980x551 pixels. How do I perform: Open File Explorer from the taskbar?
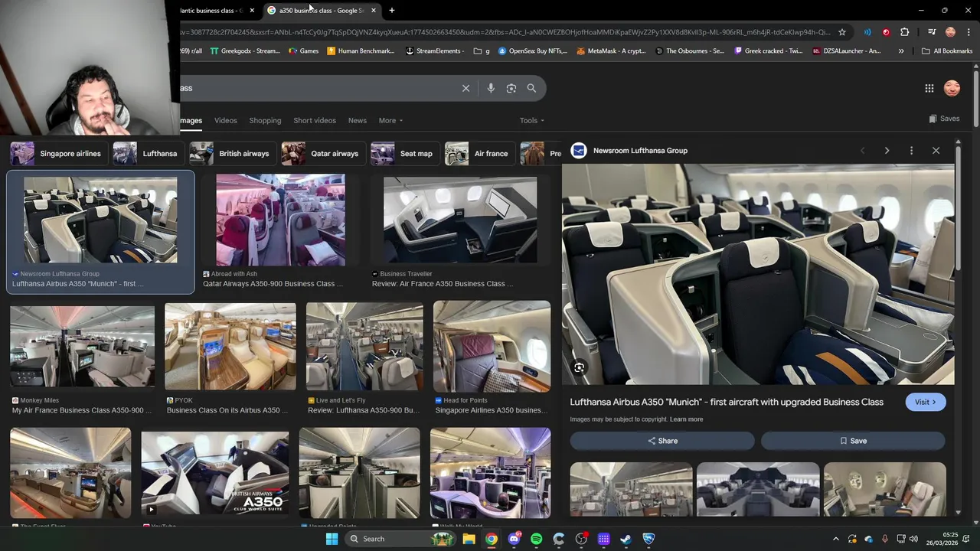pos(469,539)
